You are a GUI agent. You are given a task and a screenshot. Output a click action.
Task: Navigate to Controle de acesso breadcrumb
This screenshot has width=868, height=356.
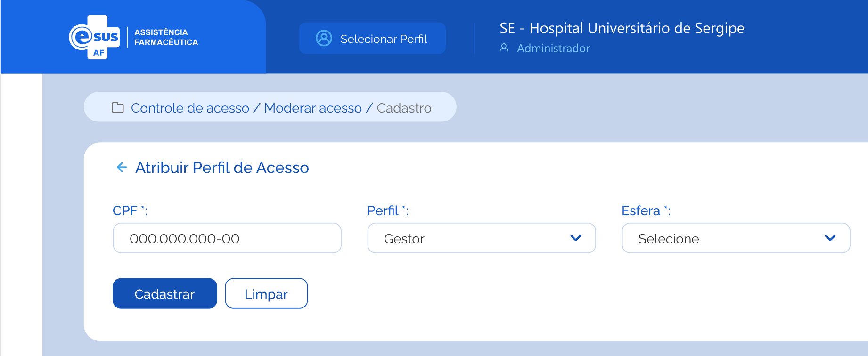click(190, 108)
